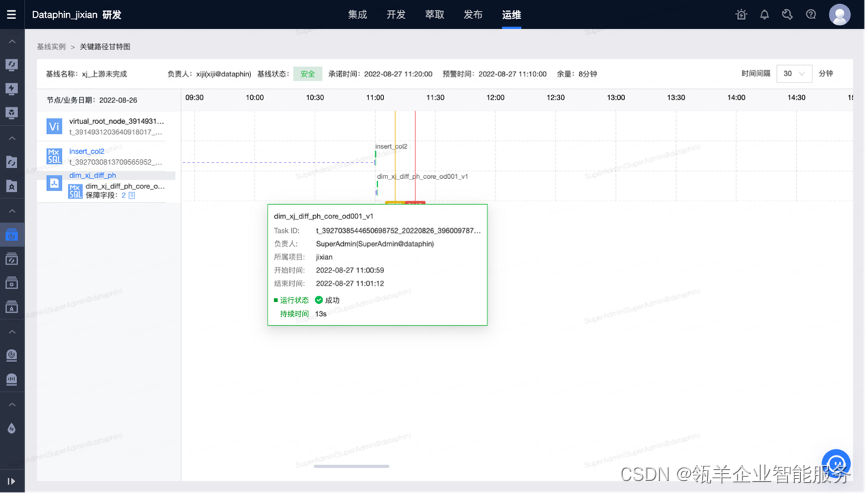Click the monitor with lightning bolt sidebar icon

[x=12, y=89]
